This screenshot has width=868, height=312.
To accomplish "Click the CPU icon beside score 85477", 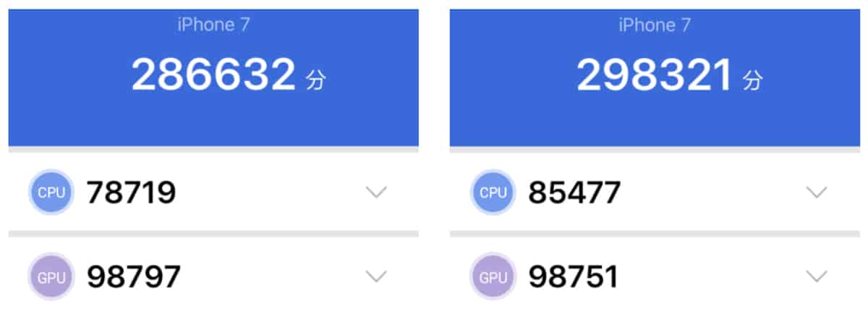I will pos(493,193).
